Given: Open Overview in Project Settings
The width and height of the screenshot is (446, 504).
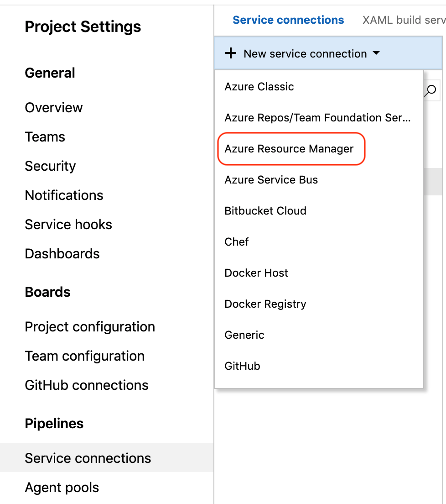Looking at the screenshot, I should [54, 108].
